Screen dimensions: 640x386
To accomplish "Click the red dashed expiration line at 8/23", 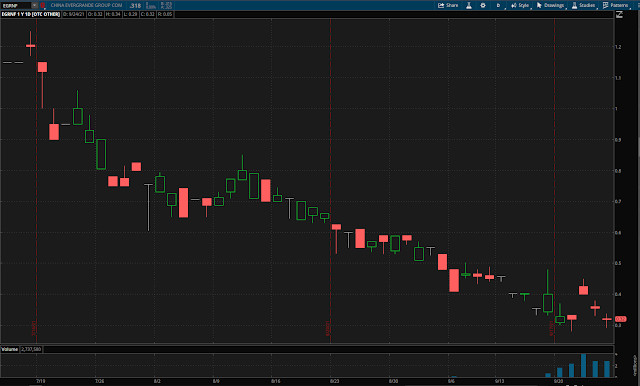I will point(330,180).
